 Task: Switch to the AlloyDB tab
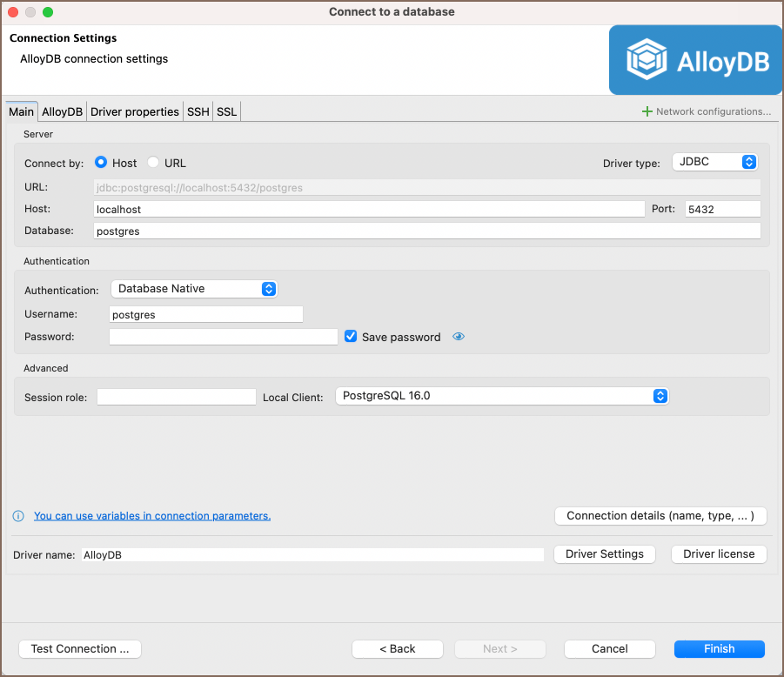pos(63,111)
